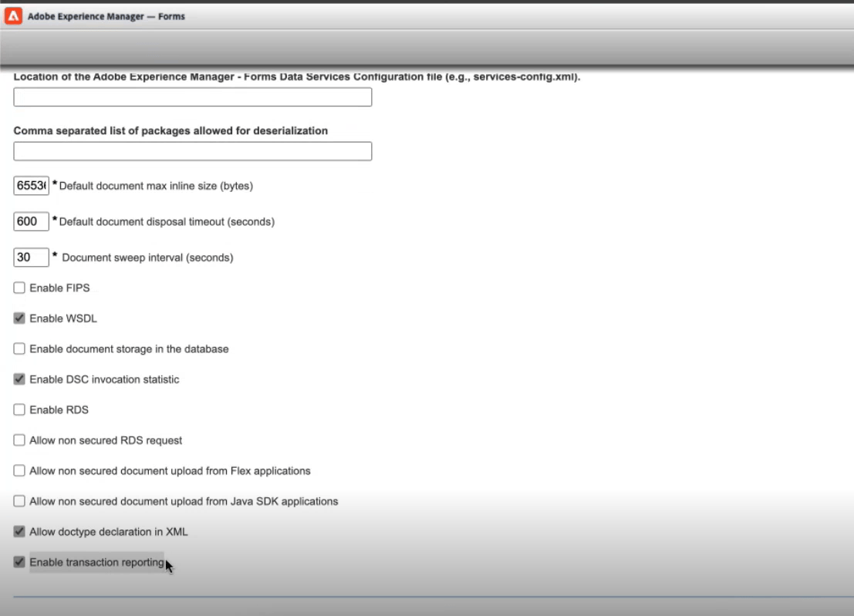The width and height of the screenshot is (854, 616).
Task: Uncheck Allow doctype declaration in XML
Action: (x=19, y=531)
